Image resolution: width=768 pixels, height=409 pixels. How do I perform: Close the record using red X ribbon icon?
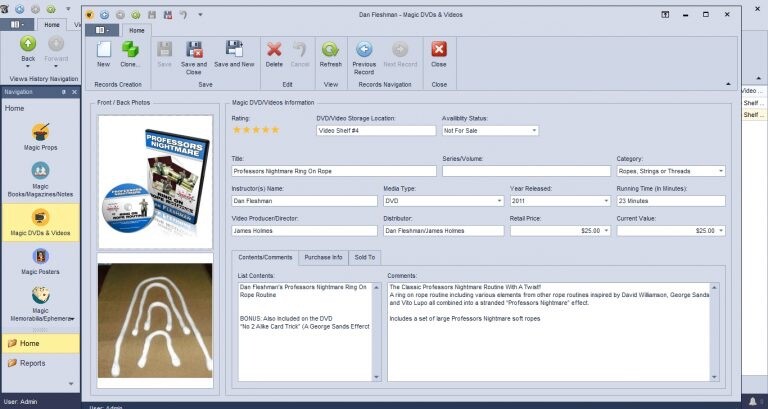(439, 54)
